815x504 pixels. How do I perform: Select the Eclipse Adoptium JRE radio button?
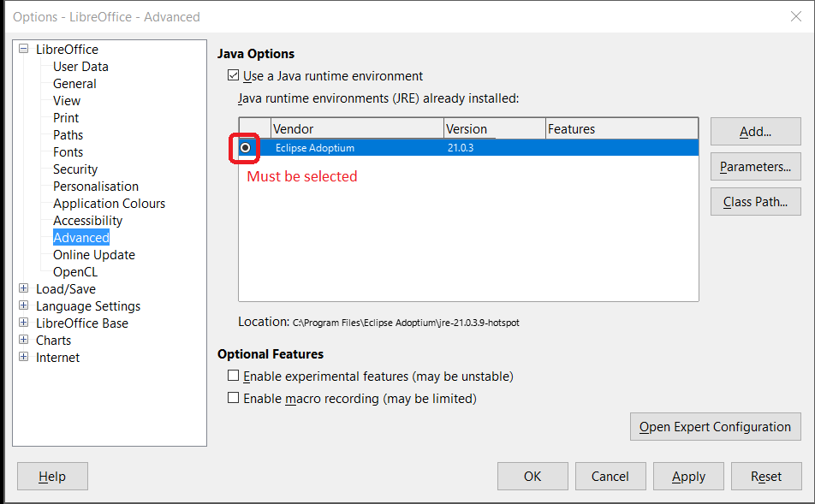pos(246,147)
